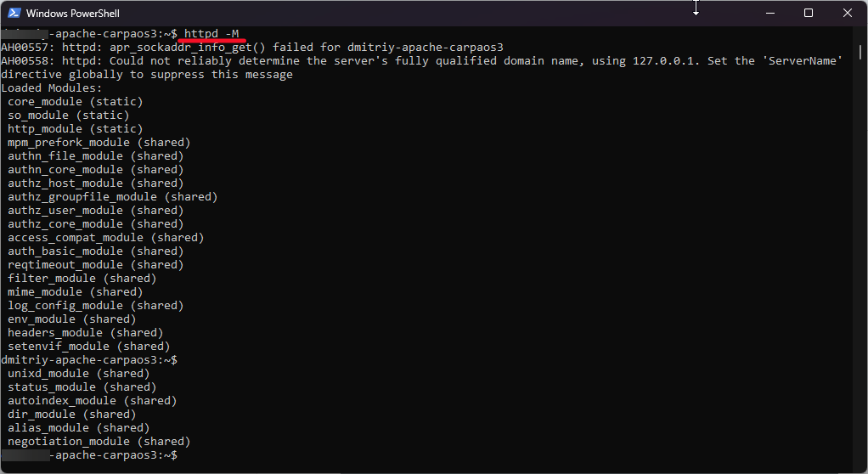
Task: Click the core_module (static) entry
Action: click(75, 102)
